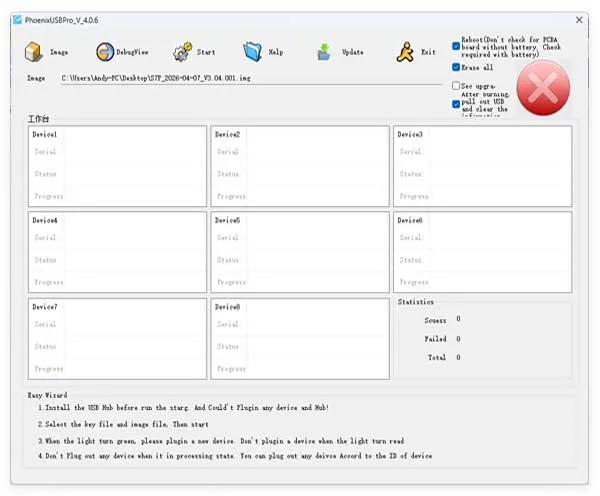
Task: Click the Exit text button
Action: click(428, 52)
